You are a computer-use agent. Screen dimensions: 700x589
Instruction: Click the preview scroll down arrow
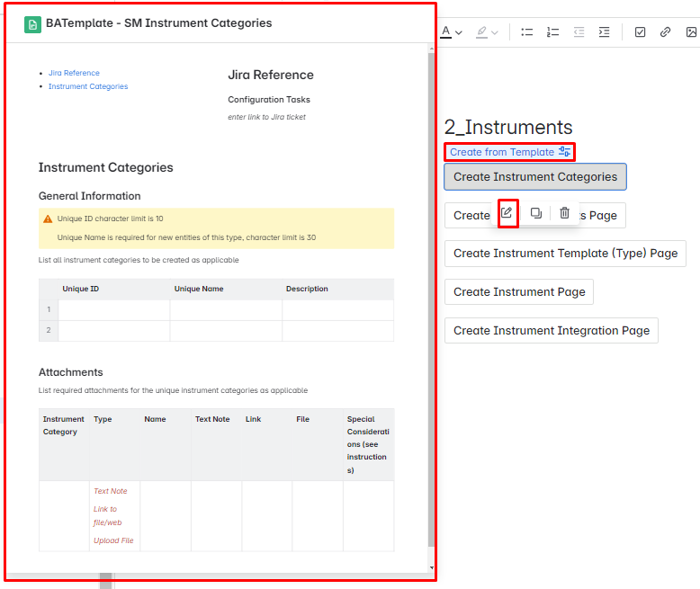pyautogui.click(x=431, y=568)
